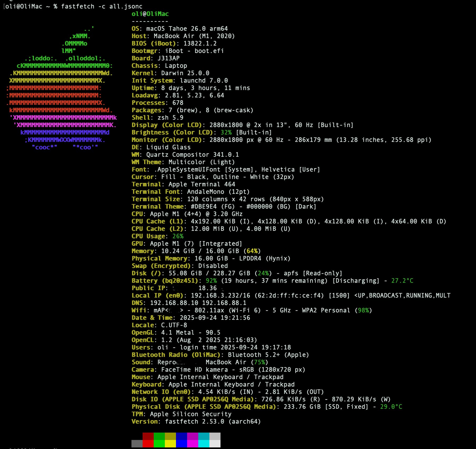Image resolution: width=476 pixels, height=449 pixels.
Task: Select the bright magenta color block
Action: (192, 443)
